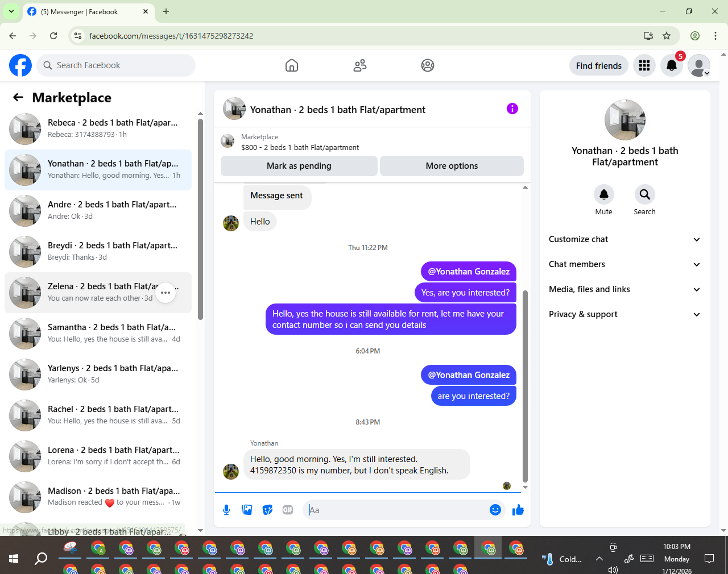Attach a file with photo icon

pos(247,510)
